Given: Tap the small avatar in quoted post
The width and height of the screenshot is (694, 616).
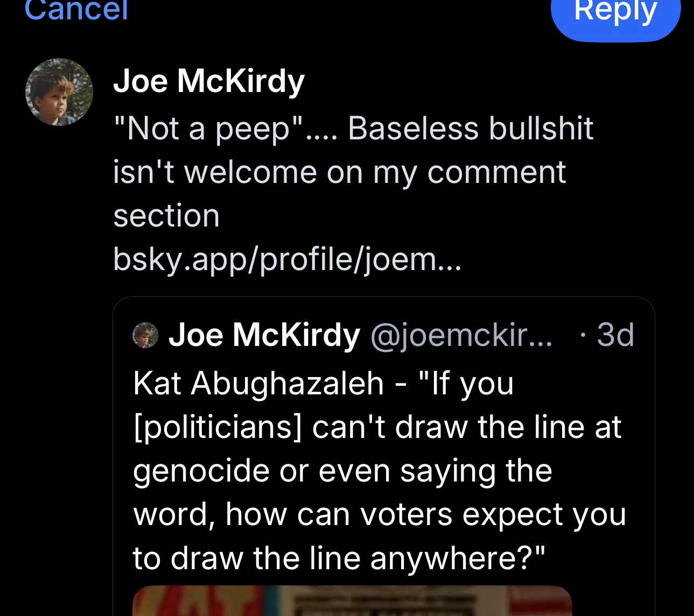Looking at the screenshot, I should (145, 335).
